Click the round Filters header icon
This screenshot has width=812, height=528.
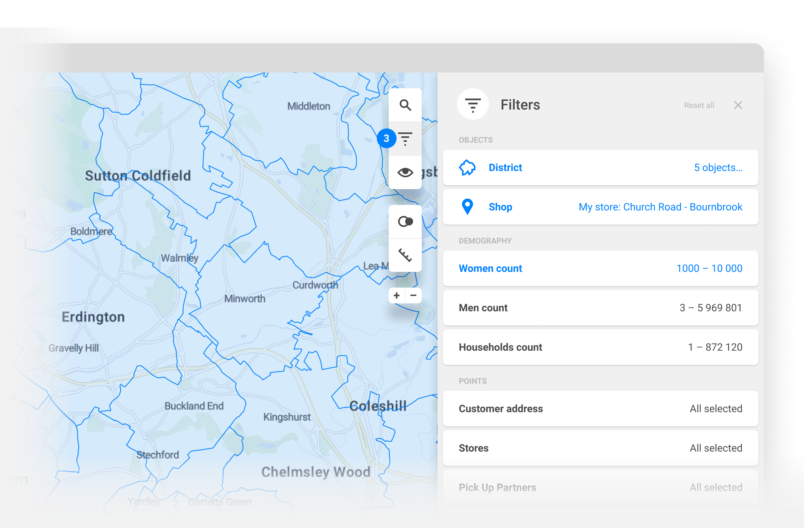click(x=473, y=105)
